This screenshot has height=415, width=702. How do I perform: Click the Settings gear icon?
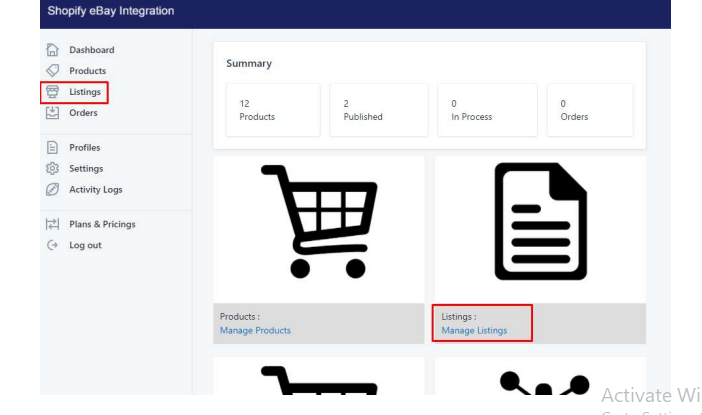52,168
